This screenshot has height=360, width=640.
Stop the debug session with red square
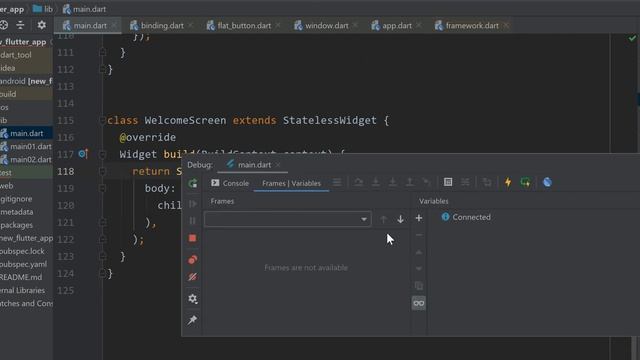point(193,238)
